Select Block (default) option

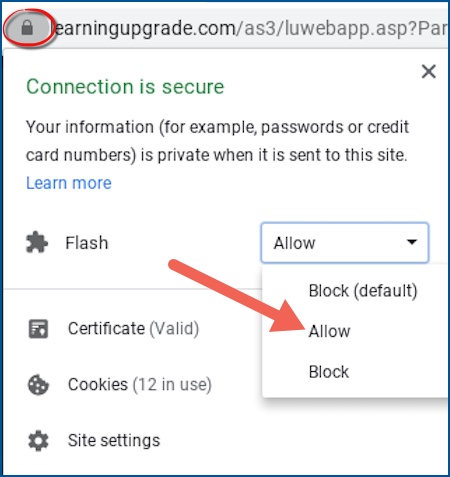[x=363, y=291]
